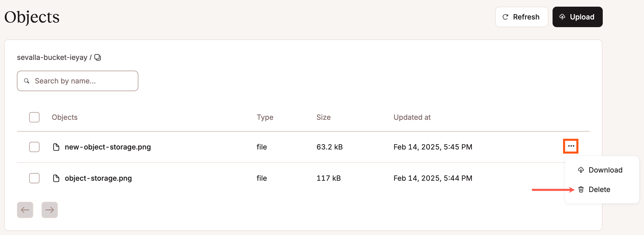Click the refresh arrow icon on the Refresh button
This screenshot has height=235, width=644.
(505, 17)
